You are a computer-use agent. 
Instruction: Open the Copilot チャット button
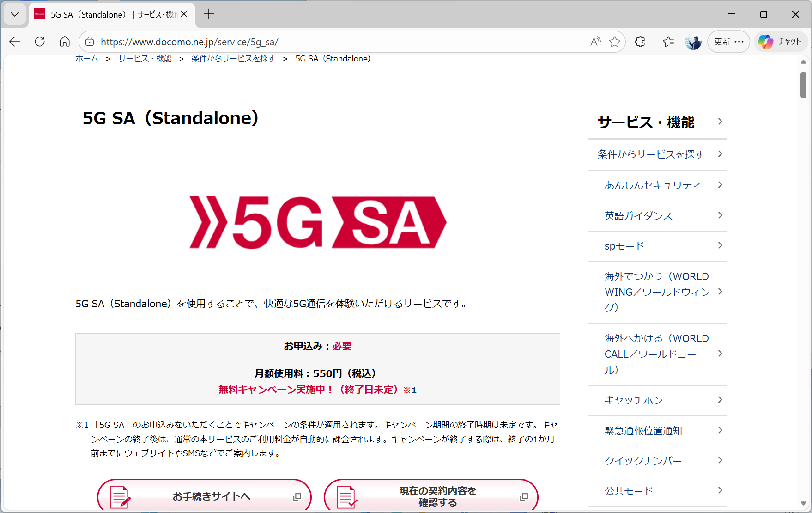pyautogui.click(x=781, y=42)
